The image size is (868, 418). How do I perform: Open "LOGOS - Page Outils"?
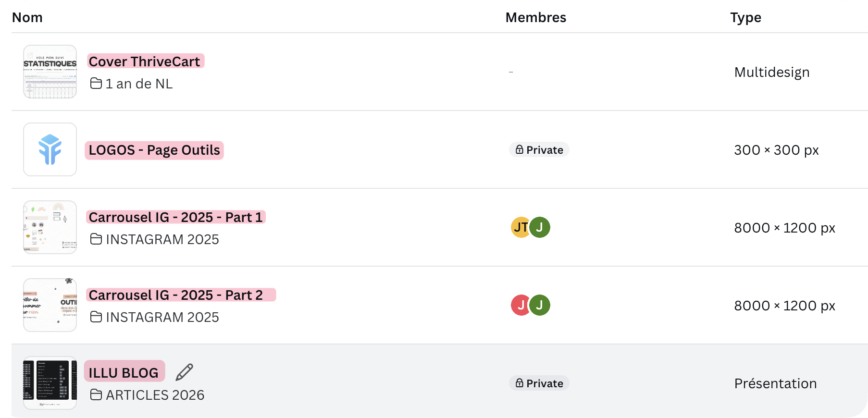point(154,150)
